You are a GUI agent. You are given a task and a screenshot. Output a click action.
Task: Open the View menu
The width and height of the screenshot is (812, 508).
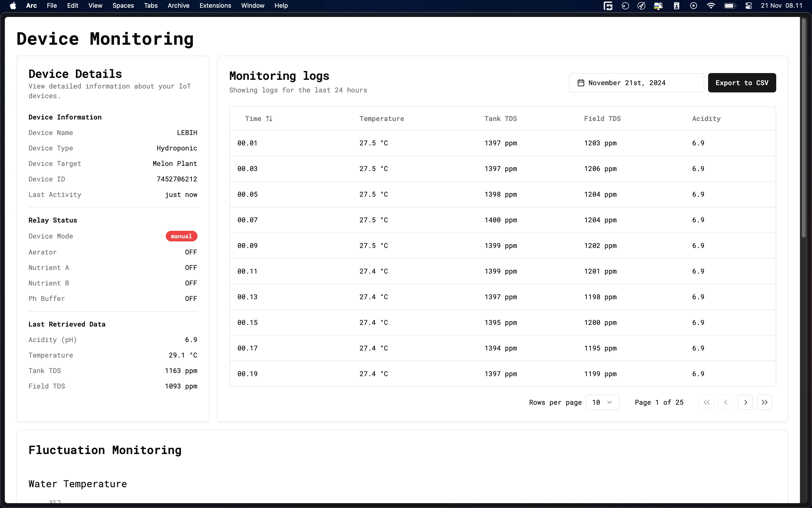(95, 6)
